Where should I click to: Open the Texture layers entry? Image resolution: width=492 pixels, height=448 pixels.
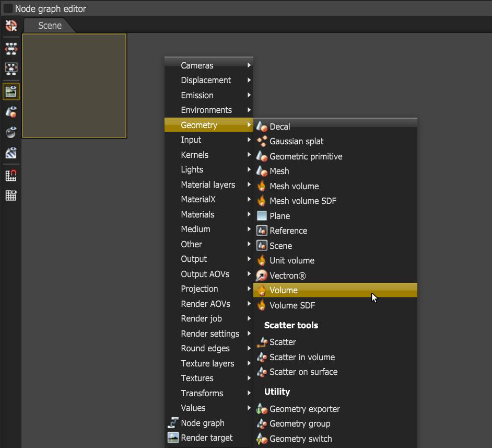[209, 363]
